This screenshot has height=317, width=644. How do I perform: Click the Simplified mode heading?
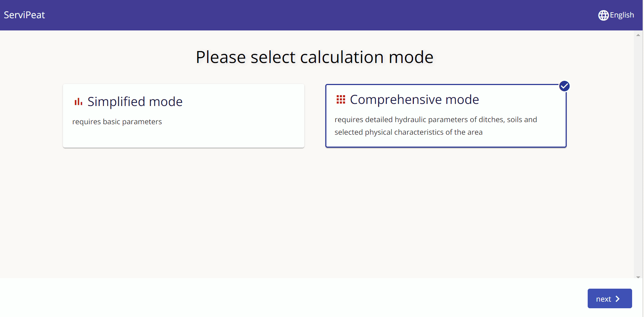pyautogui.click(x=135, y=102)
